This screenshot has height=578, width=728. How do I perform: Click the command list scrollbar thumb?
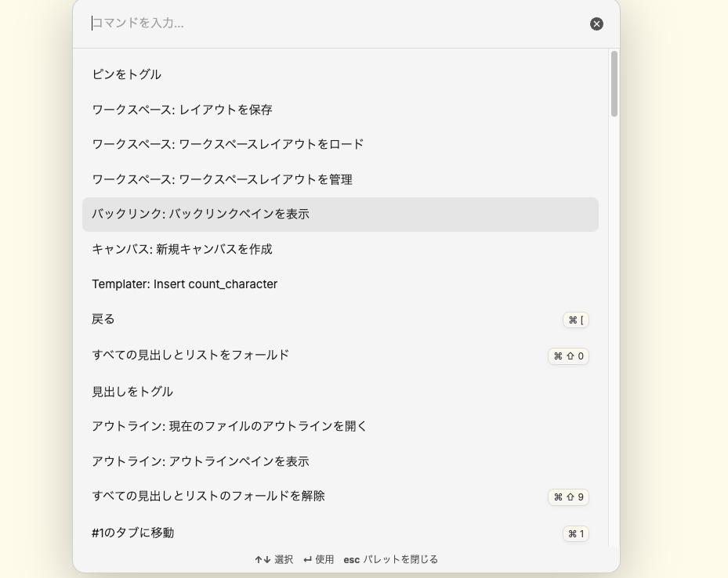click(614, 84)
